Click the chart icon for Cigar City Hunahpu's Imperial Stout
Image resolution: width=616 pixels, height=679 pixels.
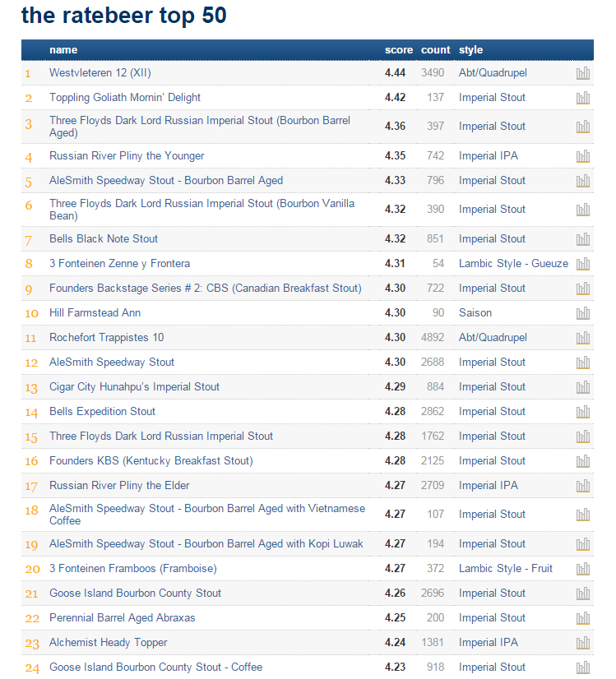pyautogui.click(x=583, y=387)
